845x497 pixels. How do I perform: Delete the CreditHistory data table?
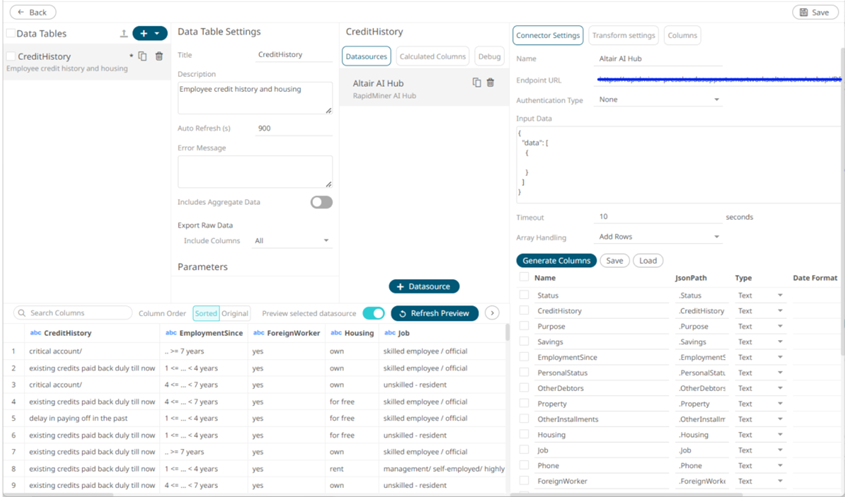pos(159,57)
